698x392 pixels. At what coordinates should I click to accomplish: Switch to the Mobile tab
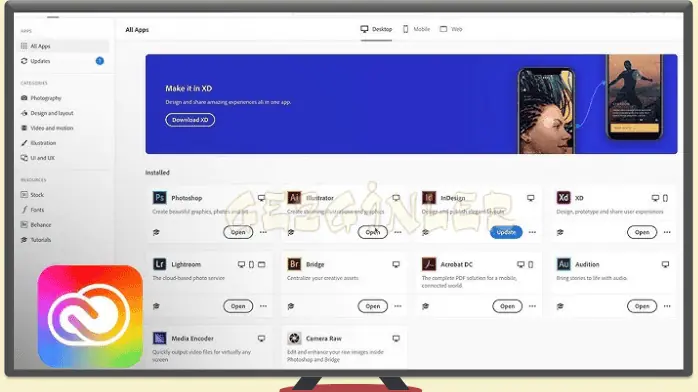tap(417, 29)
